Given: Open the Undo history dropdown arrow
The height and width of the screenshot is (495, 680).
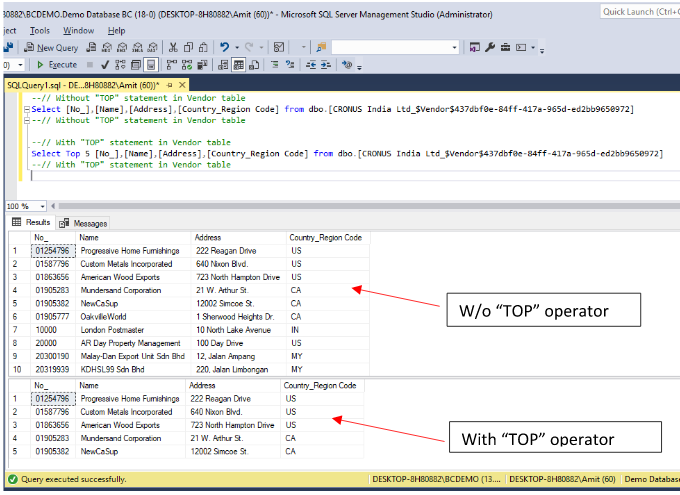Looking at the screenshot, I should coord(237,47).
